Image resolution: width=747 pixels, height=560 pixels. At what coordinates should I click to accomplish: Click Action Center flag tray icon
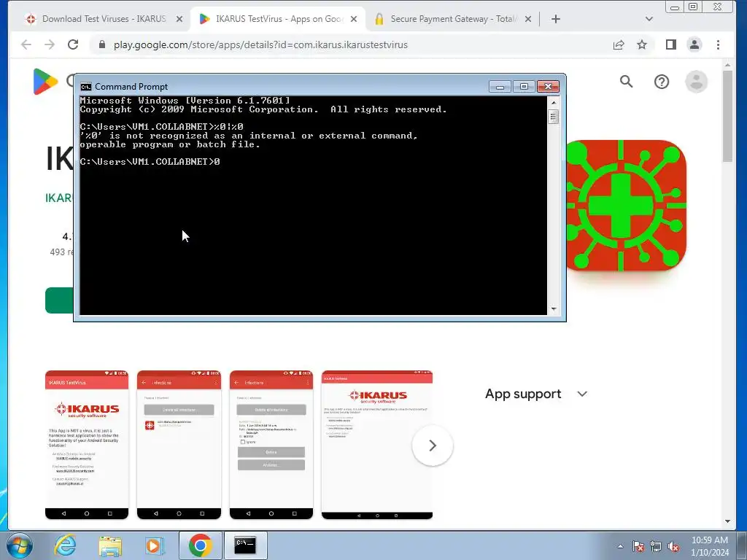638,547
